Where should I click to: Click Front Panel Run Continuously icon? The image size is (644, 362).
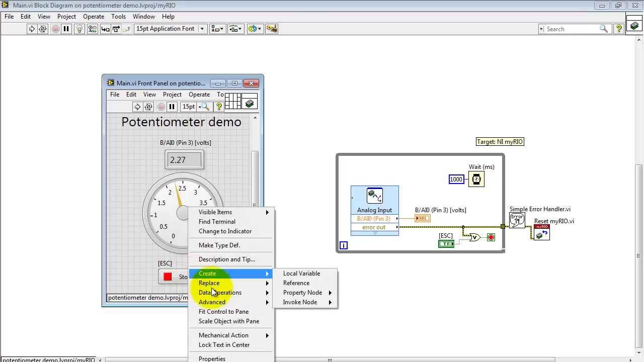point(148,107)
